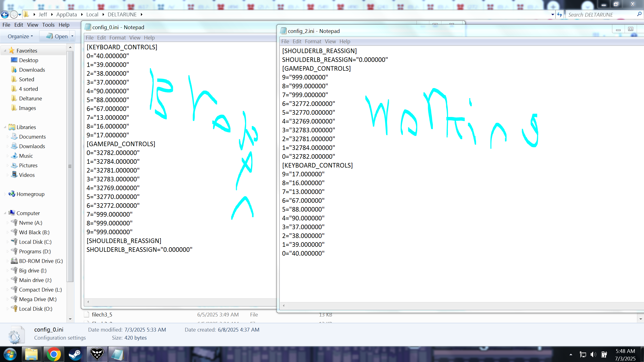Click the search magnifier icon in Explorer
Viewport: 644px width, 362px height.
[x=639, y=14]
